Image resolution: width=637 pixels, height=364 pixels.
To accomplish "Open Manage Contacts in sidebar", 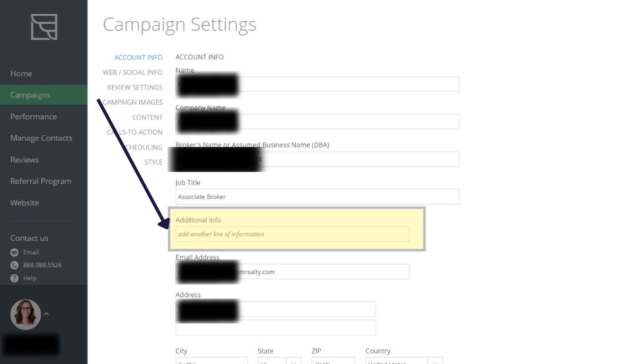I will [x=41, y=138].
